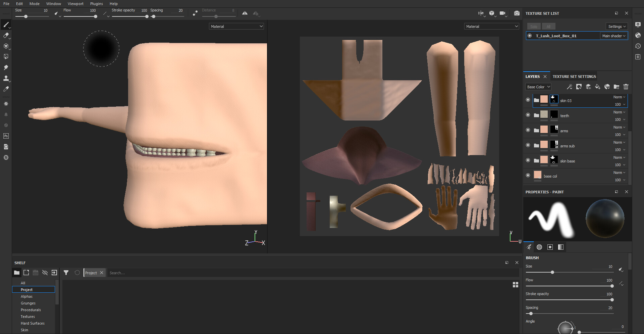644x334 pixels.
Task: Open the blend mode dropdown for skin base
Action: (x=619, y=157)
